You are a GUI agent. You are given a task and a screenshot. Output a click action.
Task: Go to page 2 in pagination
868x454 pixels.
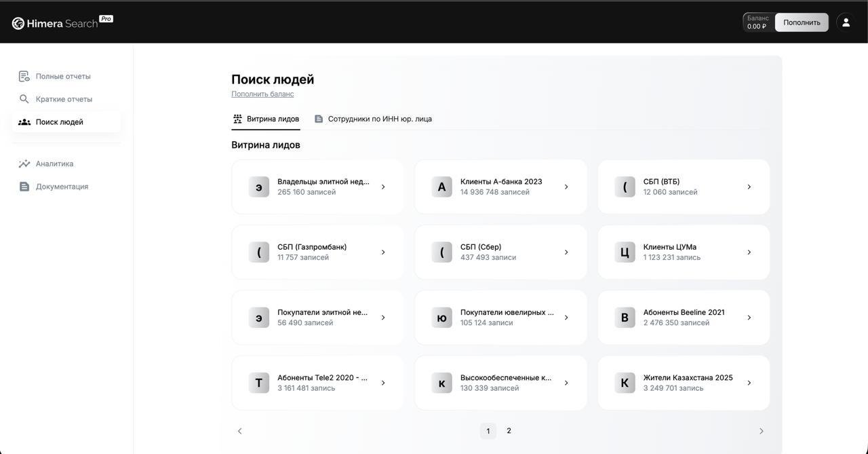pos(509,431)
